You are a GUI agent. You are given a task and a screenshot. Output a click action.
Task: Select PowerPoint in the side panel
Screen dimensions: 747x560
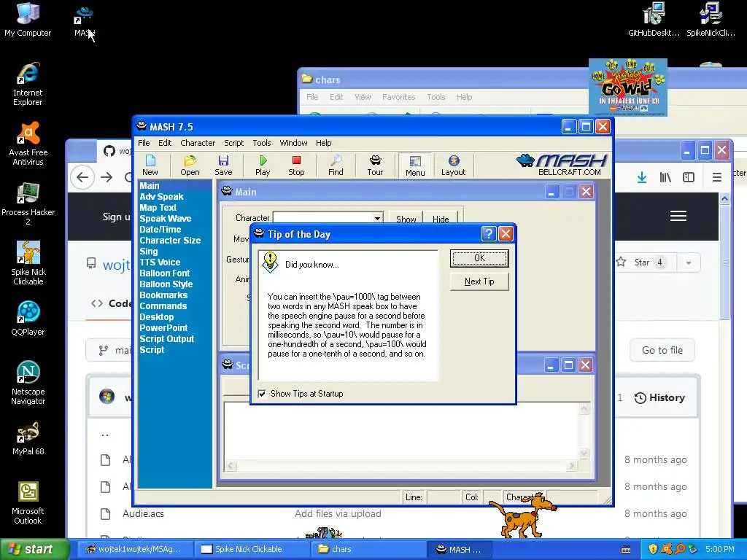click(163, 328)
